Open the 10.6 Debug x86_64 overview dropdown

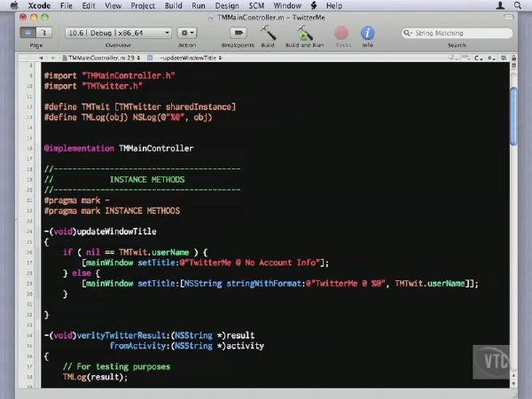coord(119,33)
